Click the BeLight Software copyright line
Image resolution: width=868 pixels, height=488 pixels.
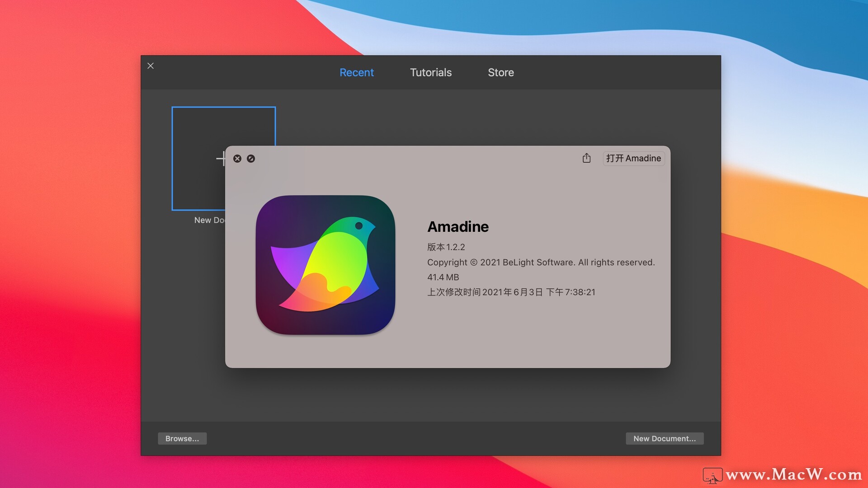tap(541, 263)
